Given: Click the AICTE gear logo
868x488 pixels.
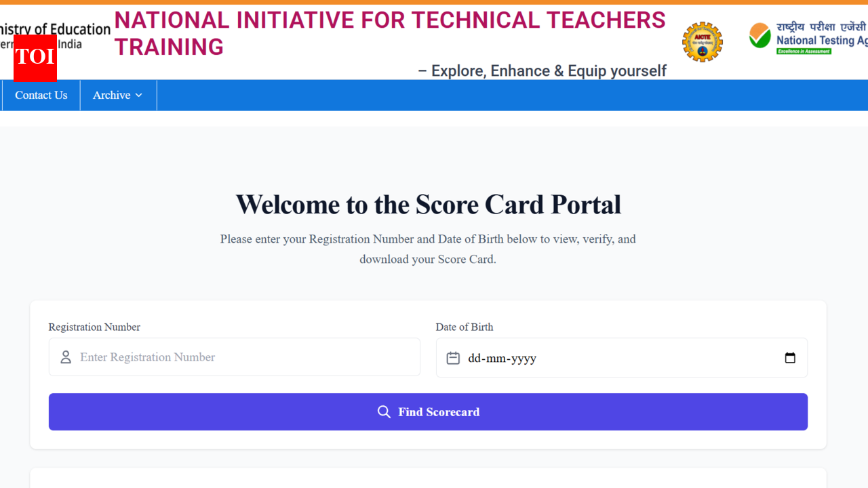Looking at the screenshot, I should (703, 42).
